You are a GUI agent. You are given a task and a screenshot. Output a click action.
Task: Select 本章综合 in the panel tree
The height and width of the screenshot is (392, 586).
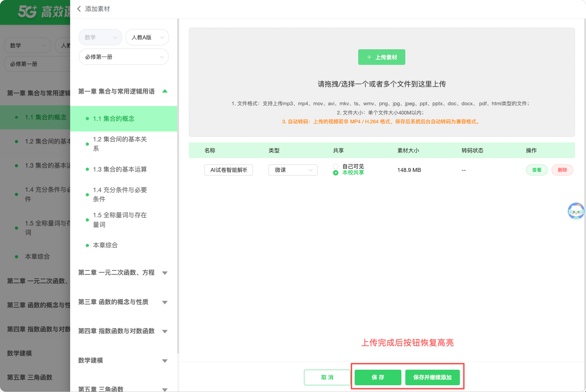tap(124, 245)
